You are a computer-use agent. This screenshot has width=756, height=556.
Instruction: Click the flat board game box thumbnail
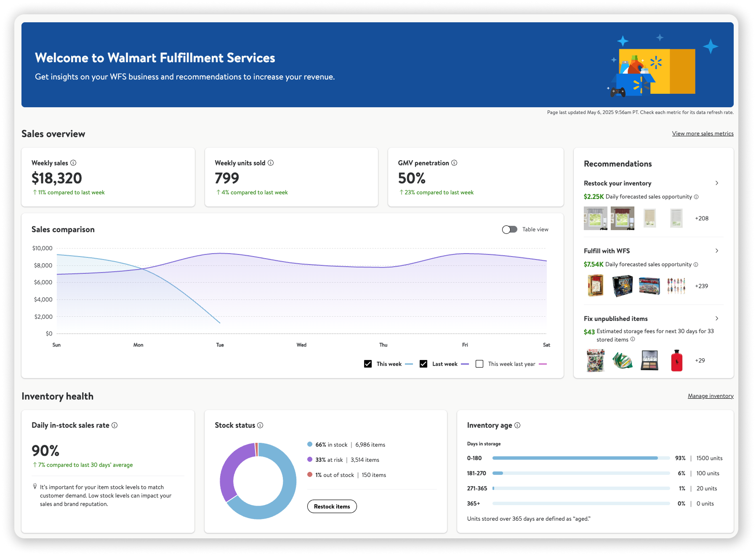click(x=649, y=286)
